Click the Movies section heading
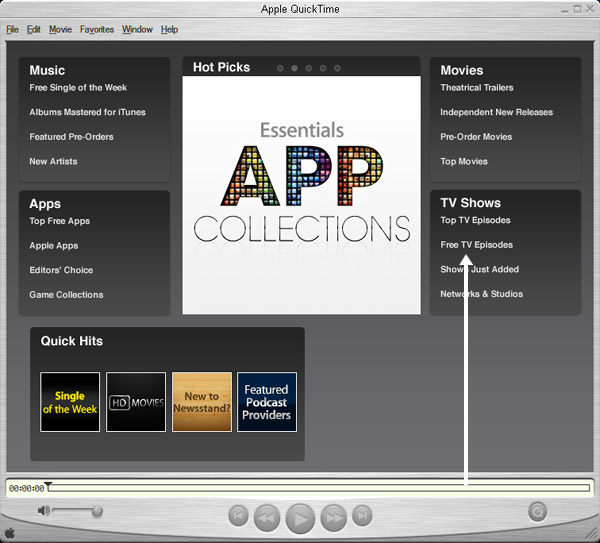The image size is (600, 543). tap(462, 70)
